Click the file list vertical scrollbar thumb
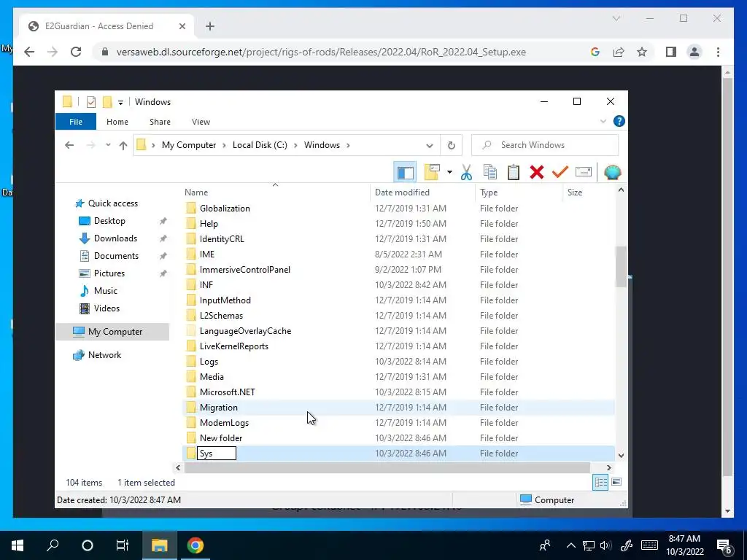Screen dimensions: 747x560 (x=621, y=267)
